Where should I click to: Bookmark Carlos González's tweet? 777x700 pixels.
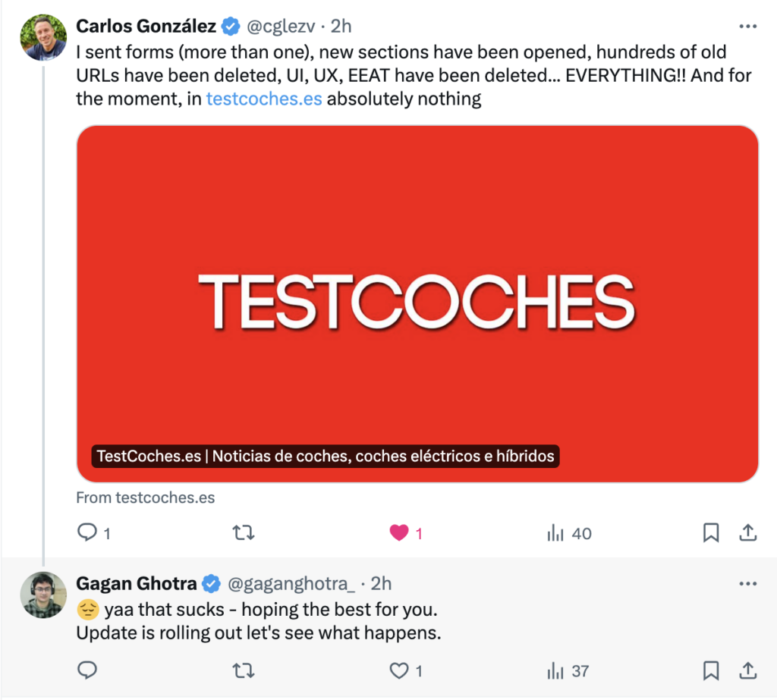pyautogui.click(x=711, y=533)
